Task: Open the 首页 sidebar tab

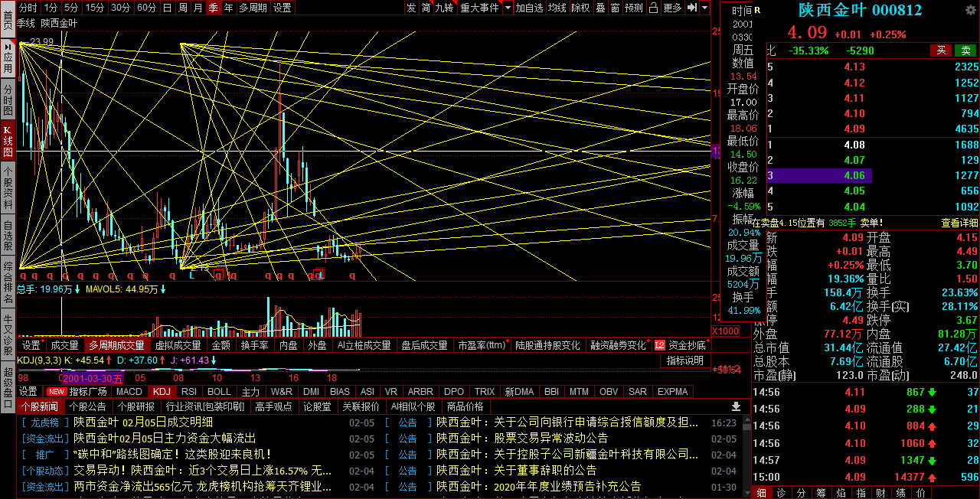Action: click(8, 20)
